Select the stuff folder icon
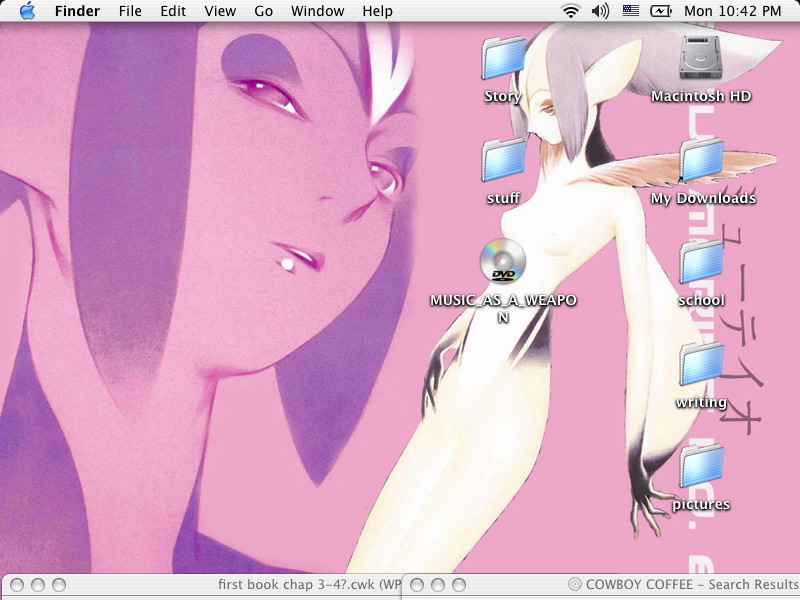Screen dimensions: 800x600 [502, 161]
